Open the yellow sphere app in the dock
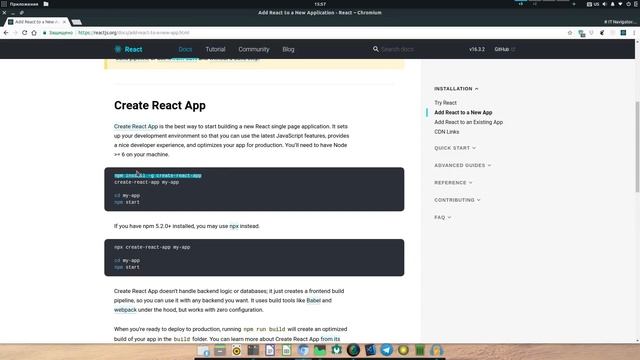Viewport: 640px width, 360px height. [403, 350]
